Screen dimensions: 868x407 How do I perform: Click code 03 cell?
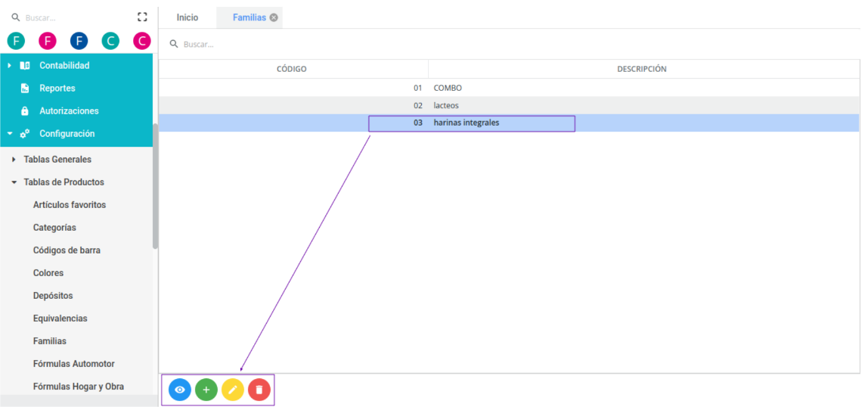(417, 123)
